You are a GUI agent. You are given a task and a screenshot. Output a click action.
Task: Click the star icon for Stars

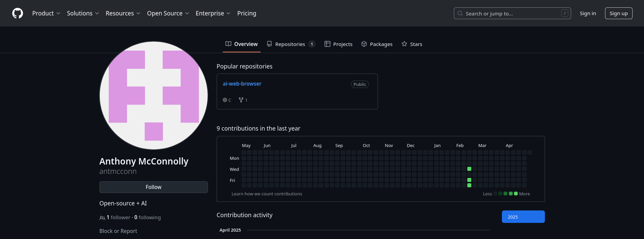click(404, 44)
